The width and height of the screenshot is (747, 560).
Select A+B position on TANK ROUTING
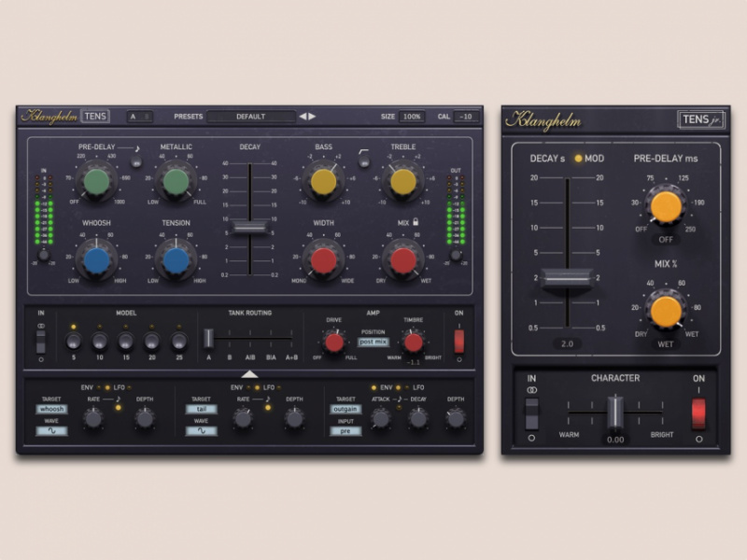point(291,357)
